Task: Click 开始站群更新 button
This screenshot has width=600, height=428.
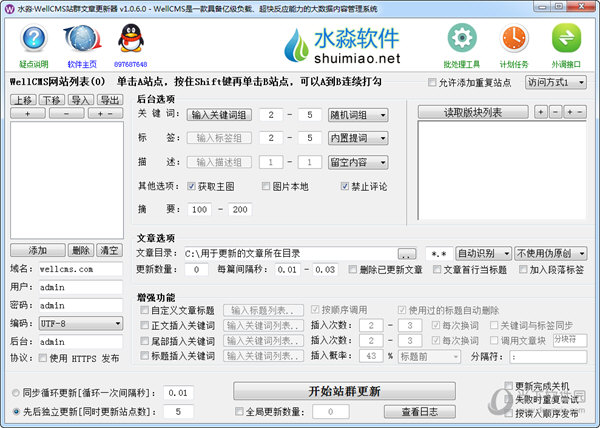Action: pos(344,391)
